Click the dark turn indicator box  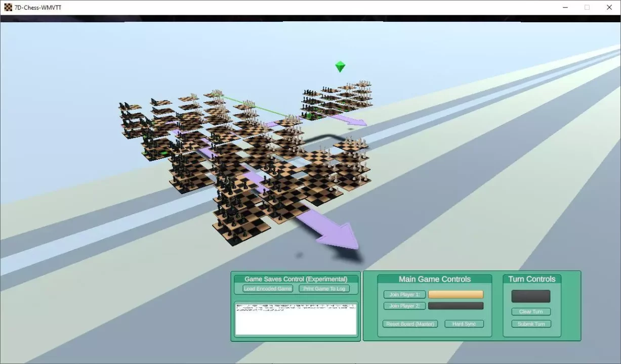tap(530, 296)
